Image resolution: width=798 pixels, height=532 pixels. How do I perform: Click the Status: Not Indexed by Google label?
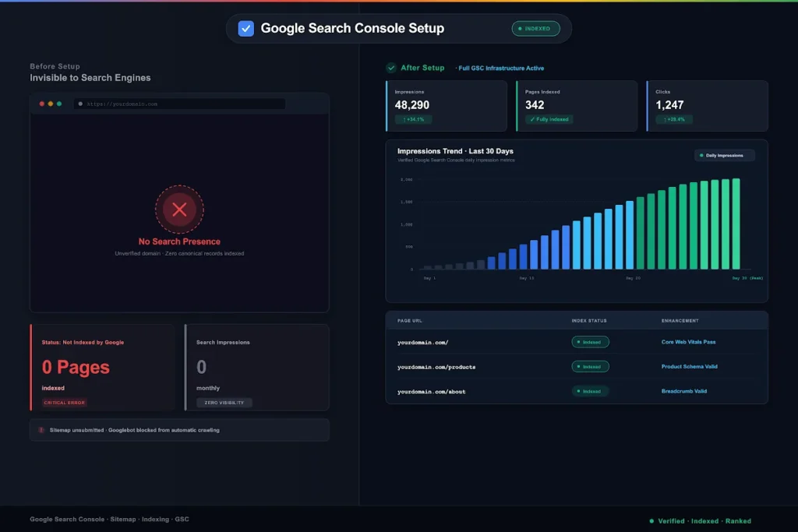pyautogui.click(x=83, y=342)
